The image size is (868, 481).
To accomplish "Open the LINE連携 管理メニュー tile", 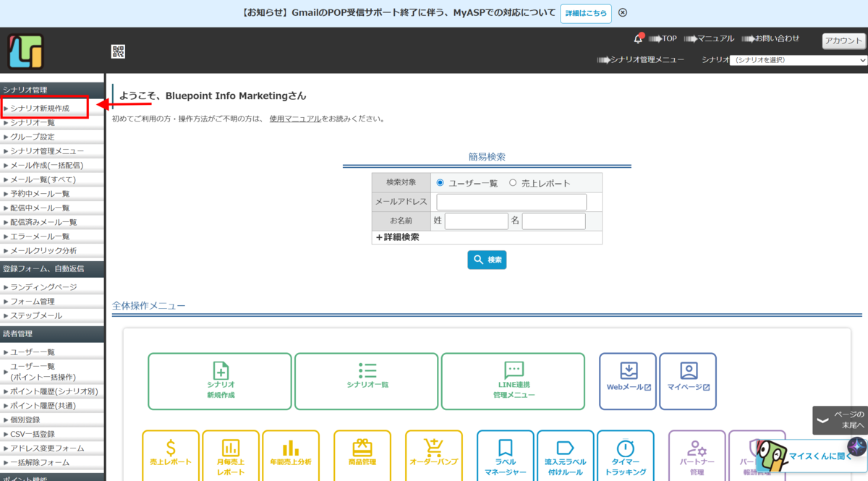I will [514, 382].
